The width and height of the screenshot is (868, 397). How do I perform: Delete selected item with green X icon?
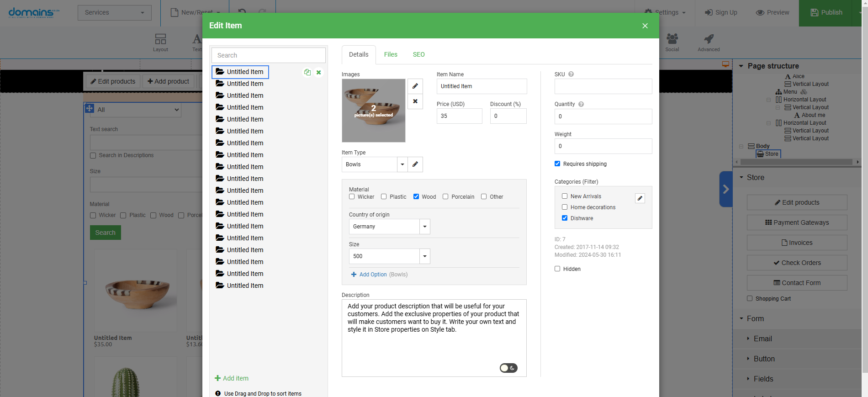click(x=319, y=72)
